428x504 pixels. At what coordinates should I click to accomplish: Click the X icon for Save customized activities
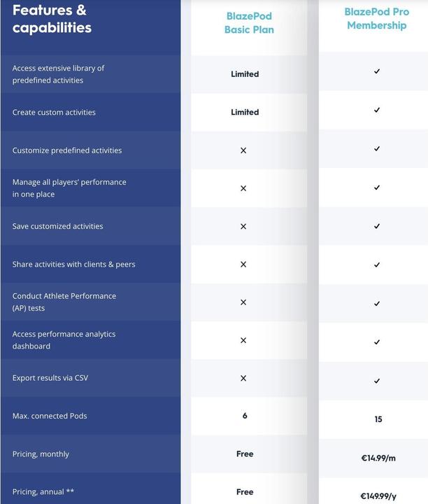pyautogui.click(x=243, y=226)
